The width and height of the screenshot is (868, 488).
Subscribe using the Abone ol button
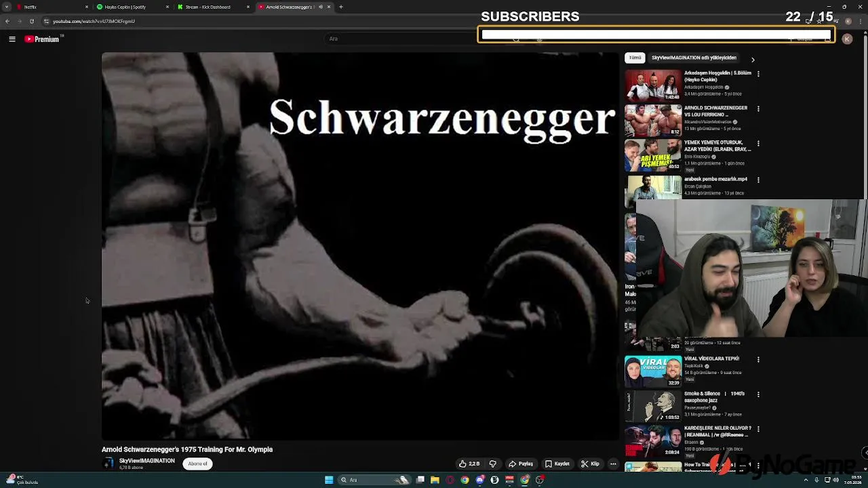click(197, 464)
